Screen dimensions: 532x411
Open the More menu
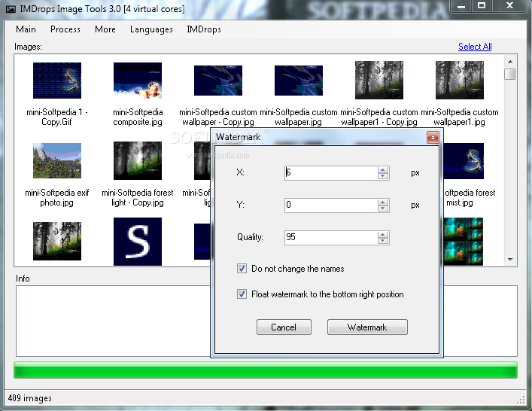click(105, 29)
